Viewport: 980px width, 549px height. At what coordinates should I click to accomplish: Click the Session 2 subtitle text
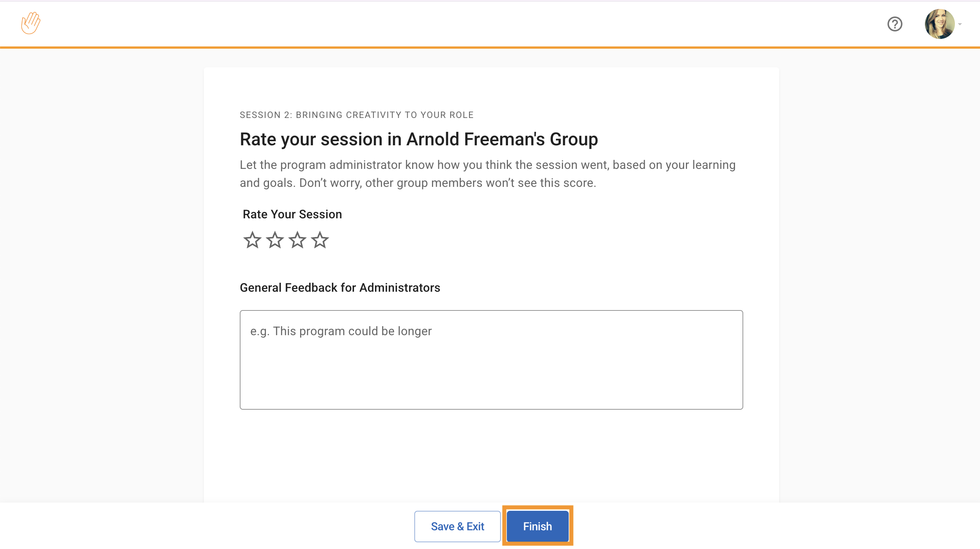357,115
